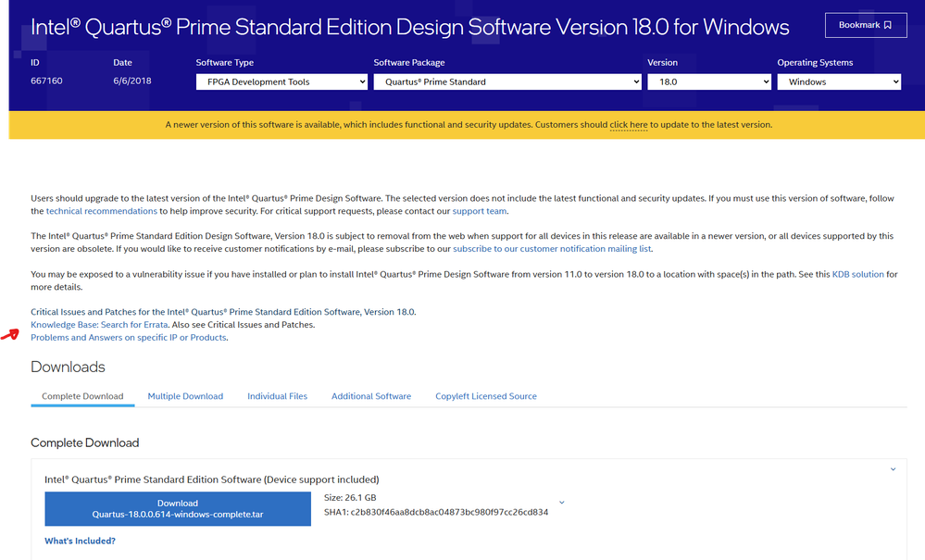This screenshot has height=560, width=925.
Task: Download Quartus-18.0.0.614-windows-complete.tar
Action: 178,509
